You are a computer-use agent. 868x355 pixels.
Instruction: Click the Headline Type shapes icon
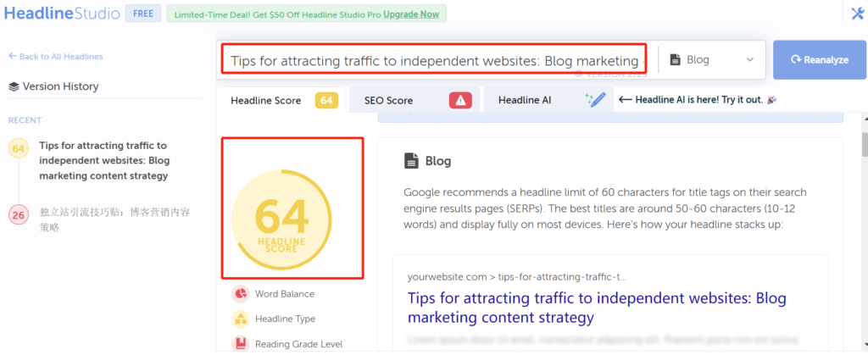click(x=241, y=319)
